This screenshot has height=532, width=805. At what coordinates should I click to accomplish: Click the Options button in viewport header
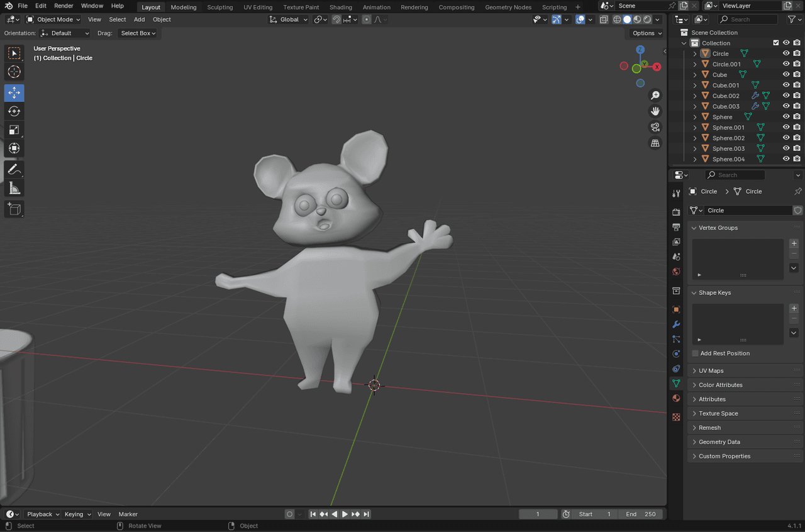coord(647,33)
